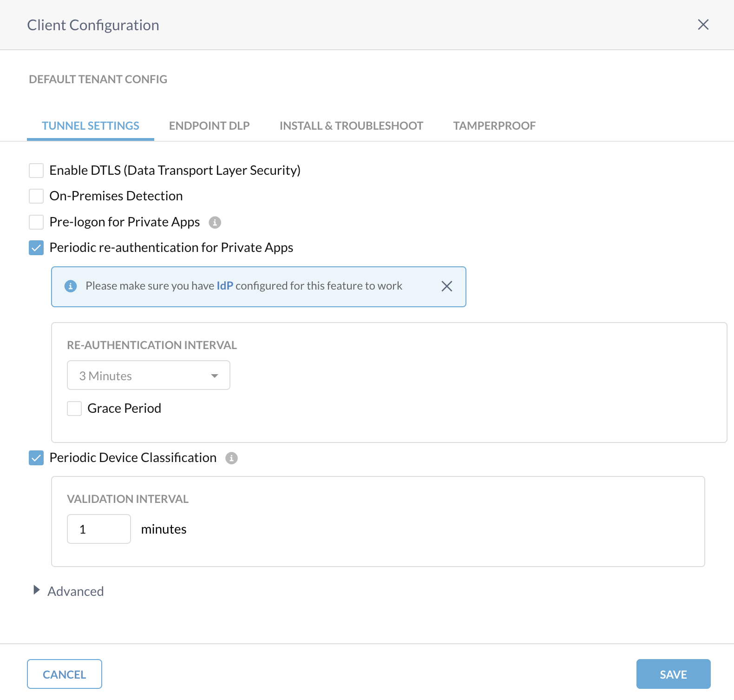Enable the Grace Period checkbox
Viewport: 734px width, 700px height.
click(x=74, y=409)
